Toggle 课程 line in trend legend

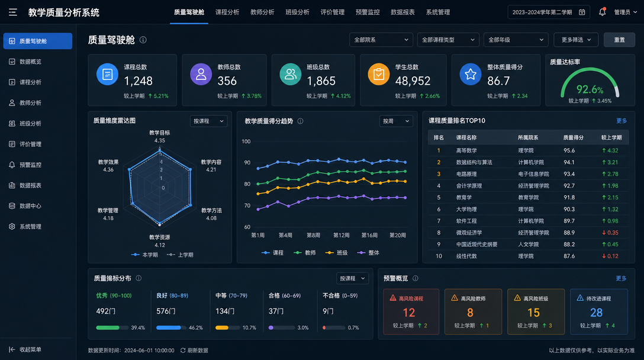272,253
